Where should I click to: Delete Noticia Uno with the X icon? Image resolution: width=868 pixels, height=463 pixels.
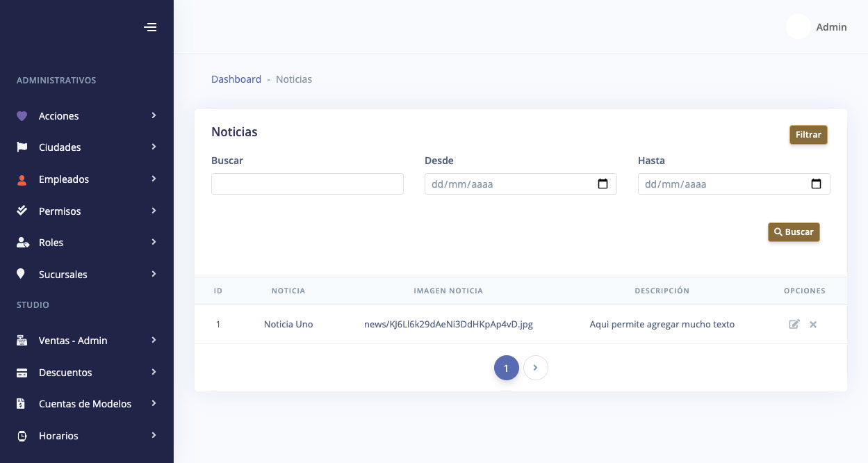(813, 324)
